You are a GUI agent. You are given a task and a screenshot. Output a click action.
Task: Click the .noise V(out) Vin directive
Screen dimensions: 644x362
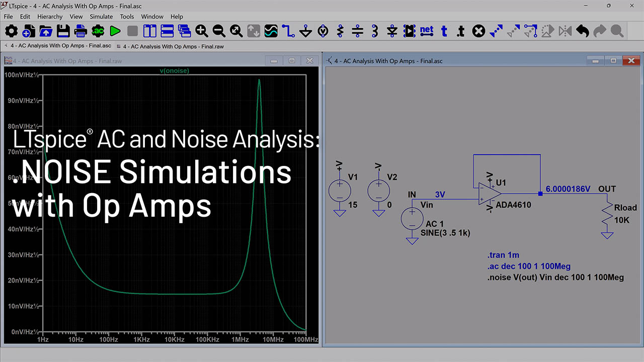pyautogui.click(x=555, y=278)
